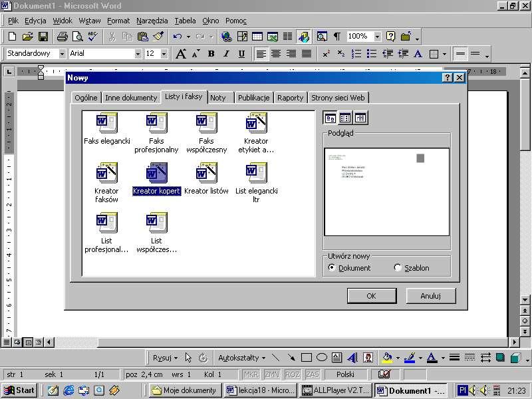Open the 100% zoom dropdown
532x399 pixels.
[377, 37]
